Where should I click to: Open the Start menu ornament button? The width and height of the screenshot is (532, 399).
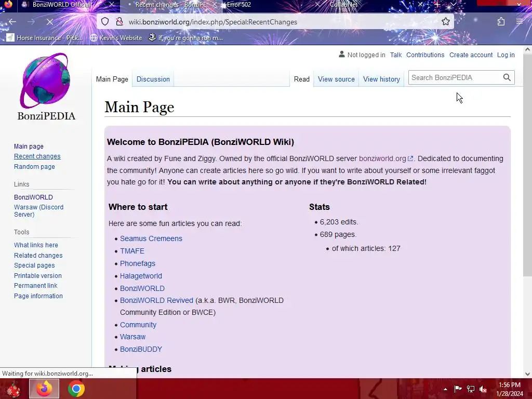coord(13,389)
